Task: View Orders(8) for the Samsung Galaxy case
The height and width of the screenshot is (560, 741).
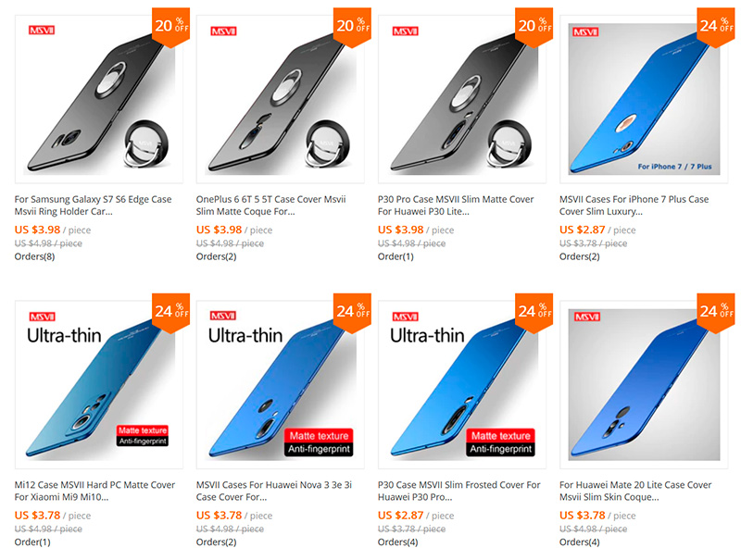Action: [34, 256]
